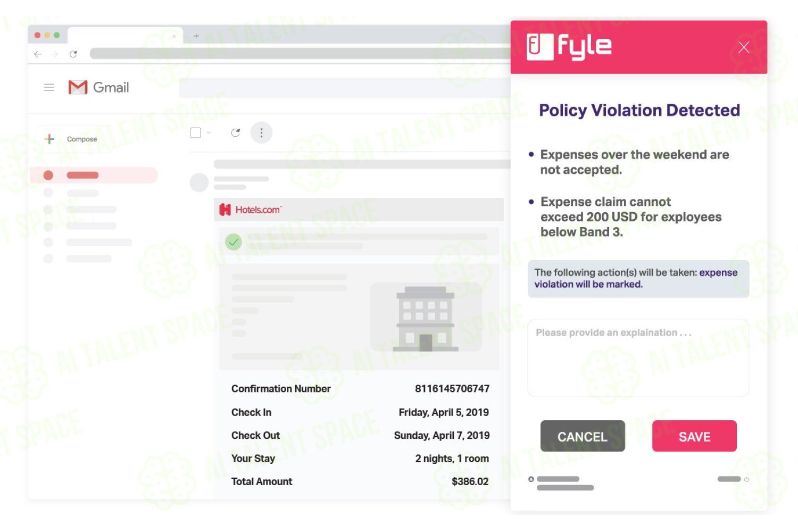Click the hotel building thumbnail image
798x532 pixels.
click(426, 317)
